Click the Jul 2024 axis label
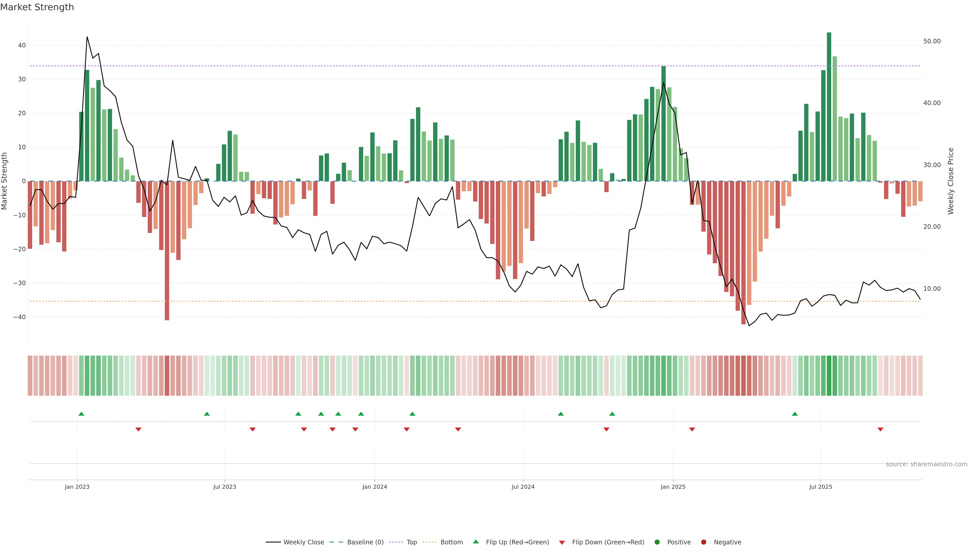 (523, 487)
